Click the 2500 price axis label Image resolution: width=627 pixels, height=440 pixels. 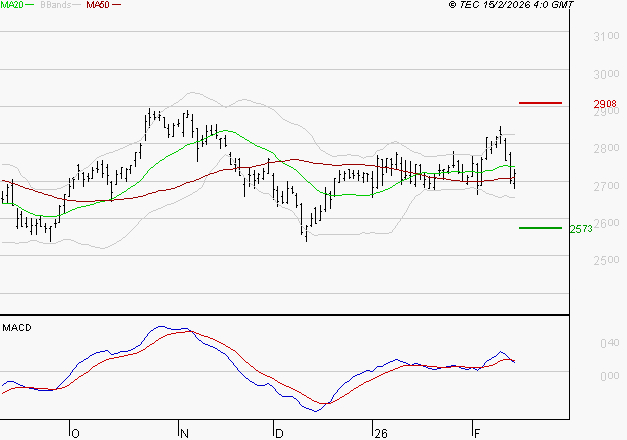606,260
